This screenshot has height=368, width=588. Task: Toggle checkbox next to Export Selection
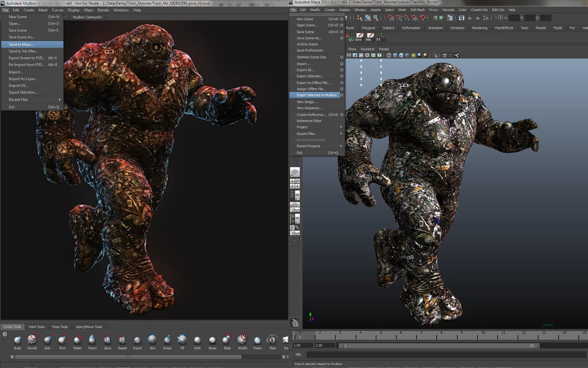(x=342, y=76)
